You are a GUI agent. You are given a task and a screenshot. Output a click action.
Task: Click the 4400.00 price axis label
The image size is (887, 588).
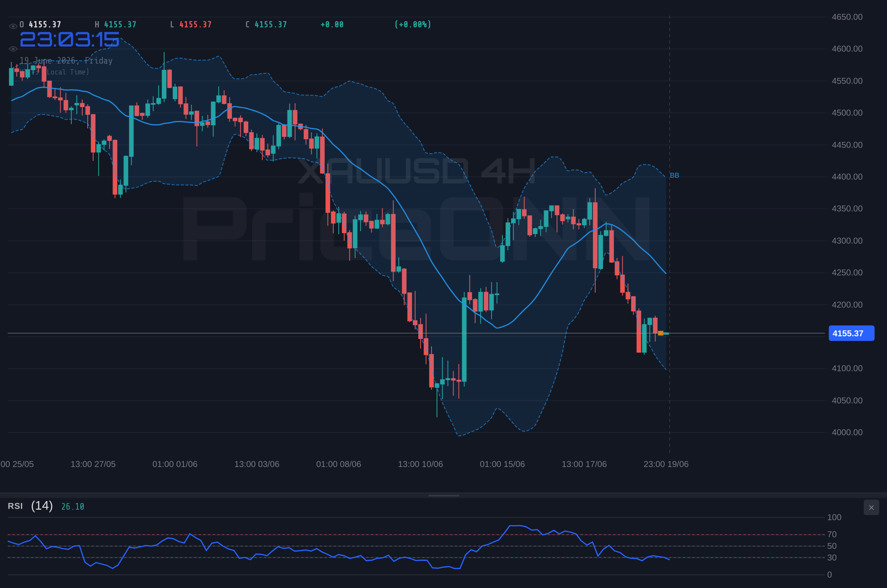[x=847, y=177]
